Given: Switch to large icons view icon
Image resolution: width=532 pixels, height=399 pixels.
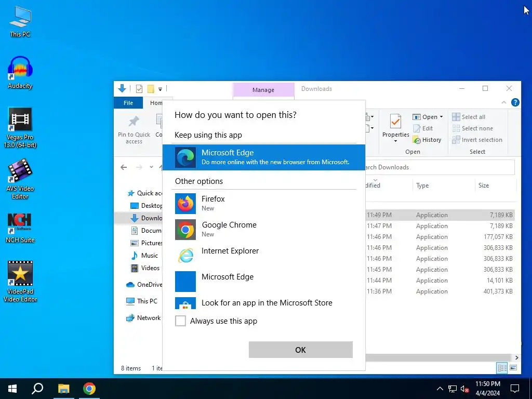Looking at the screenshot, I should (513, 368).
